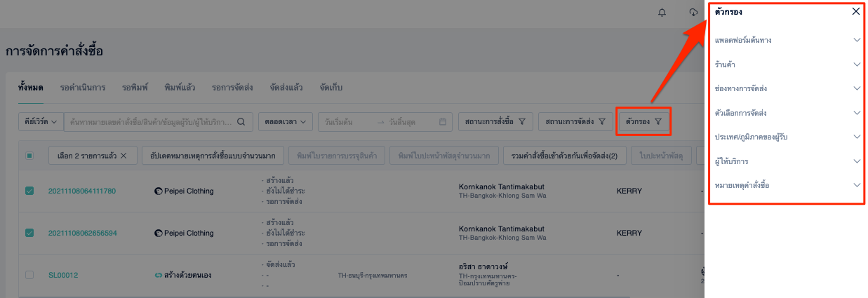
Task: Click Kornkanok Tantimakabut in order 20211108064111780 row
Action: click(x=502, y=187)
